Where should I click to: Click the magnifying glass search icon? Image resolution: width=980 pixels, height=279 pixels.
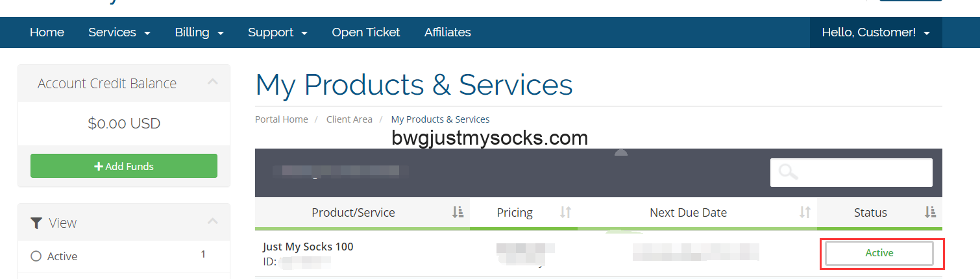click(x=788, y=172)
